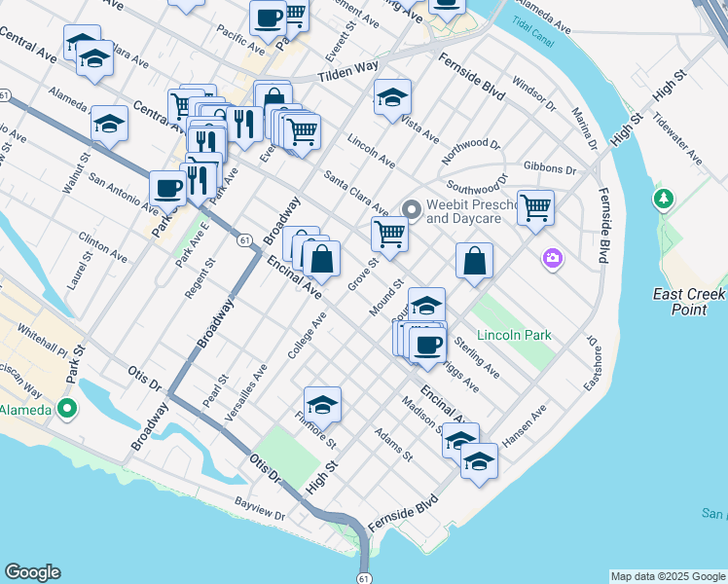Click the Clinton Ave label

coord(102,247)
